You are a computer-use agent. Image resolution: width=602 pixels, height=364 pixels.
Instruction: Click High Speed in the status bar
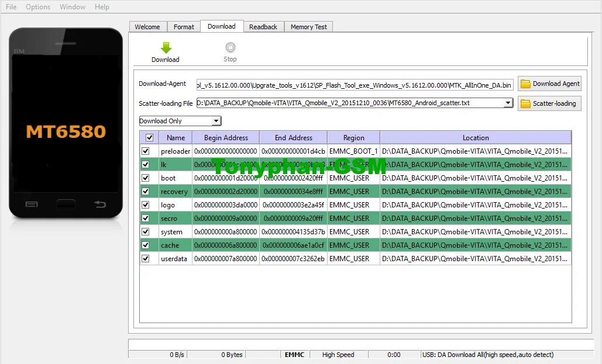pos(338,355)
